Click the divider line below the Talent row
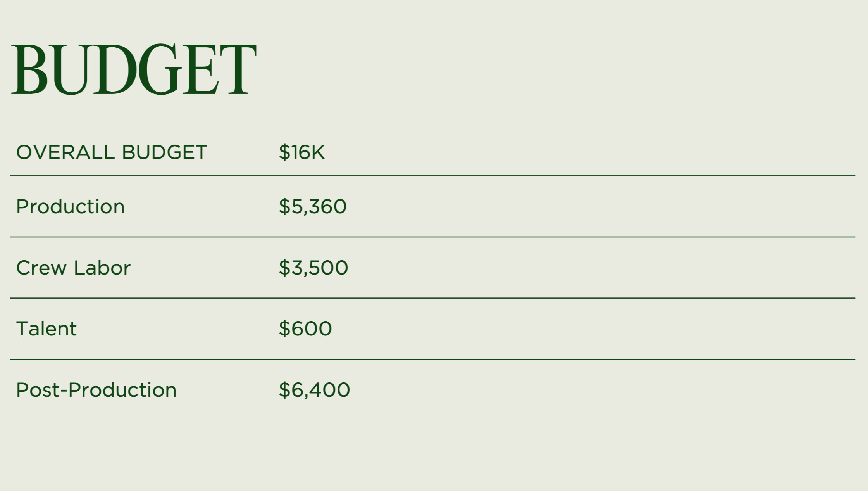This screenshot has width=868, height=491. [x=432, y=359]
